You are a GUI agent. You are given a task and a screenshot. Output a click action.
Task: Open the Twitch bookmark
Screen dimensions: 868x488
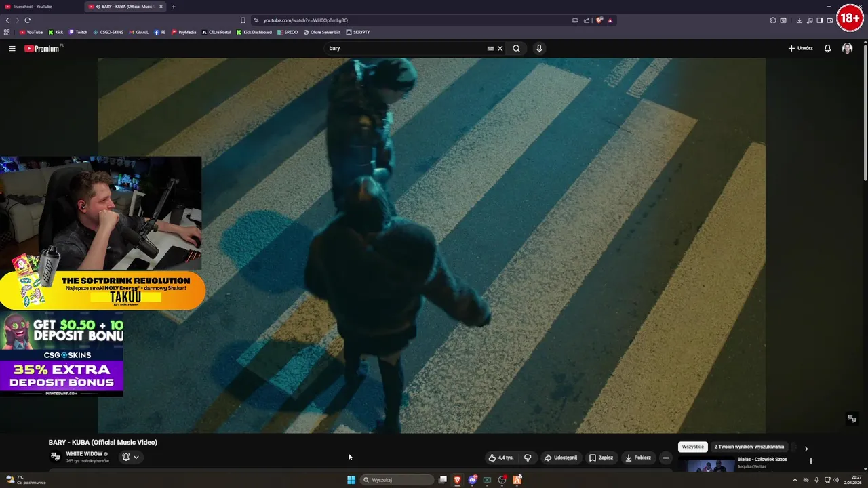78,32
